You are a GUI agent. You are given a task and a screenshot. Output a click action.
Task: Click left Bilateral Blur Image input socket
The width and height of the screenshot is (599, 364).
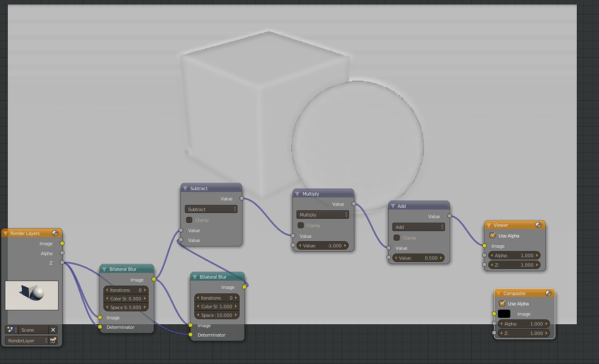99,317
